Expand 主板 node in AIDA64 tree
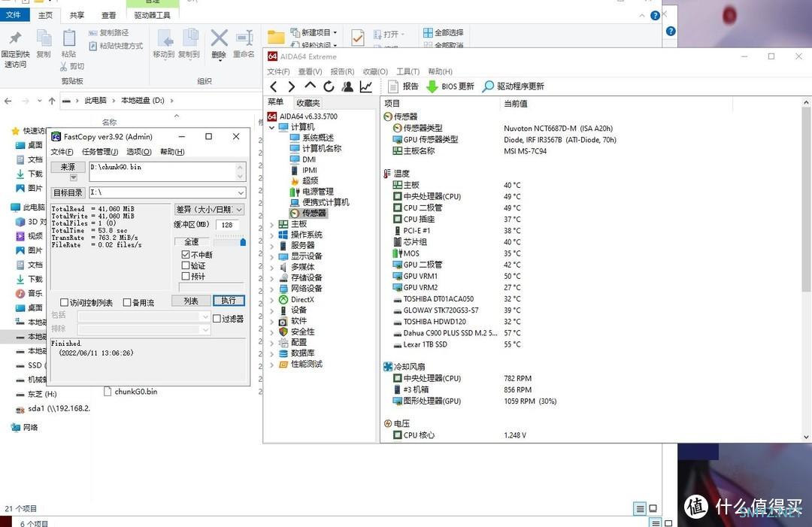 pyautogui.click(x=272, y=224)
